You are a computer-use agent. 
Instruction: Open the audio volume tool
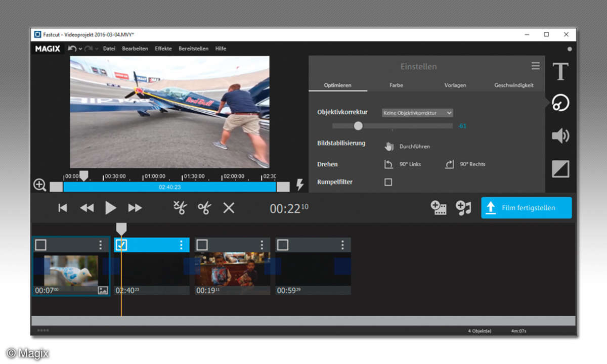pyautogui.click(x=560, y=135)
